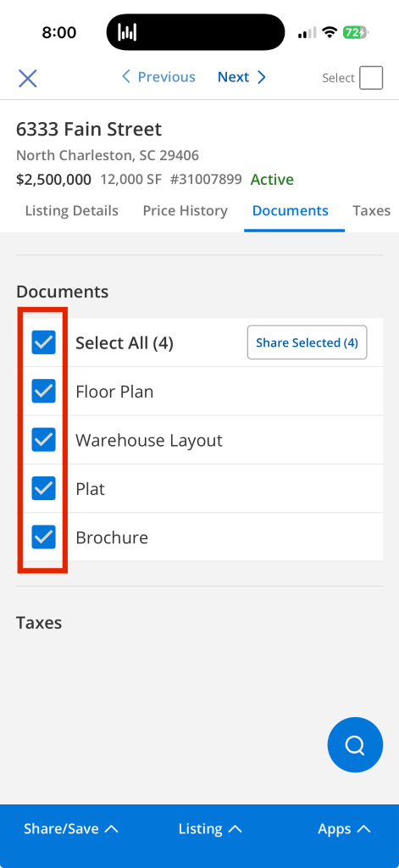The image size is (399, 868).
Task: Toggle the Plat document checkbox
Action: pos(44,488)
